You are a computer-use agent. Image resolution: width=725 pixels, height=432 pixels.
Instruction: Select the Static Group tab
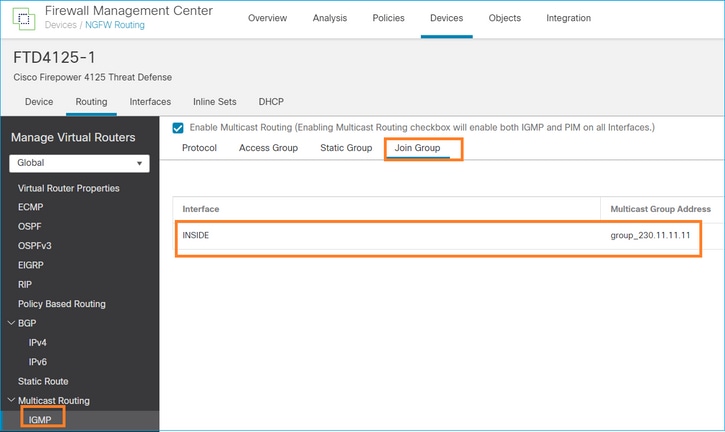346,148
